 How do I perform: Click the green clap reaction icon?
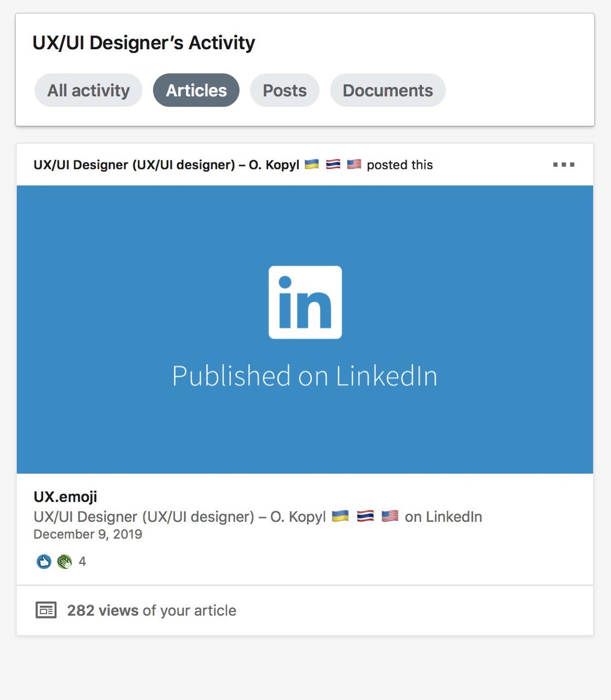click(65, 562)
